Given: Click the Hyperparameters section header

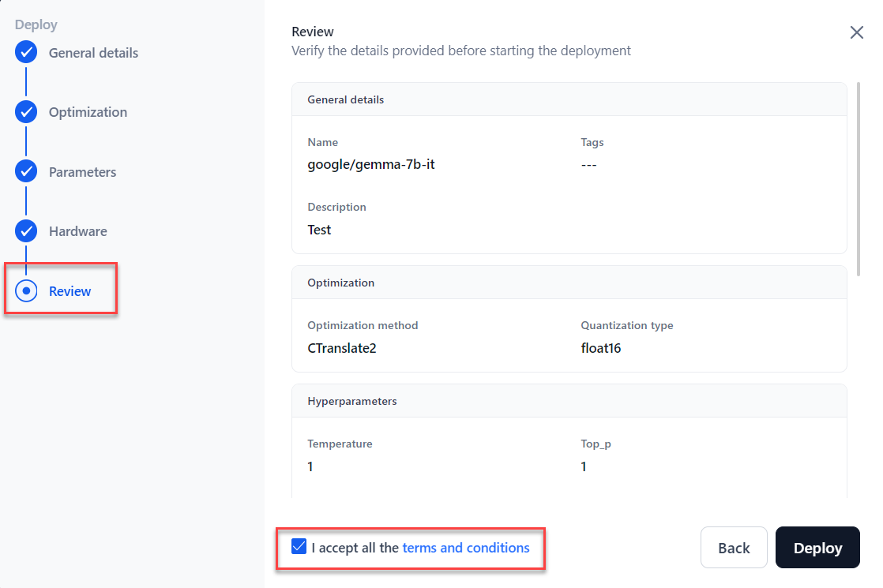Looking at the screenshot, I should click(352, 401).
